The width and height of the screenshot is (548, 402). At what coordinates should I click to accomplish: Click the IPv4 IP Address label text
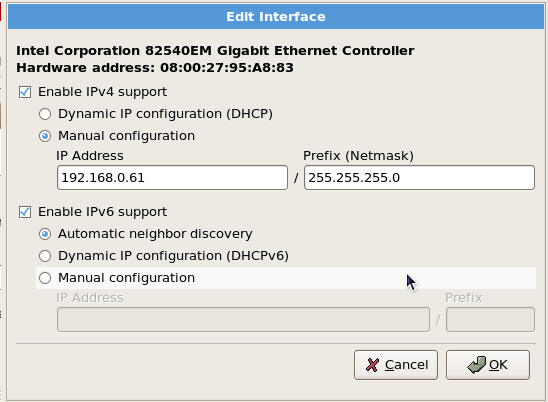click(90, 156)
